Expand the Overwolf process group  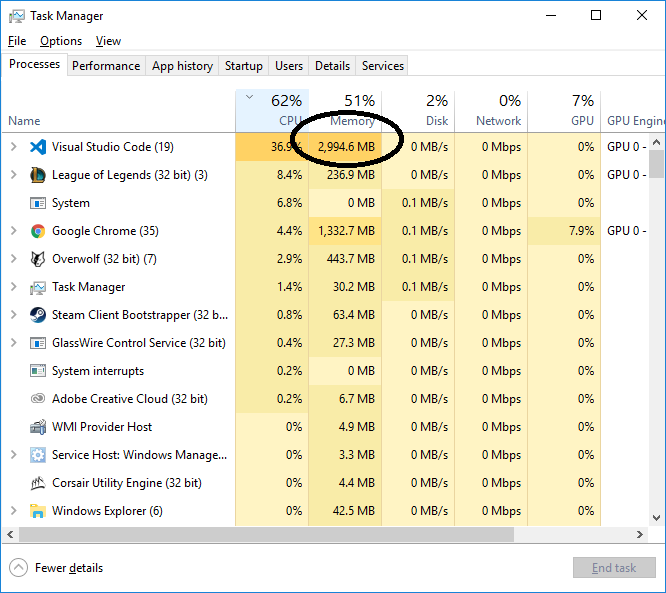point(14,259)
